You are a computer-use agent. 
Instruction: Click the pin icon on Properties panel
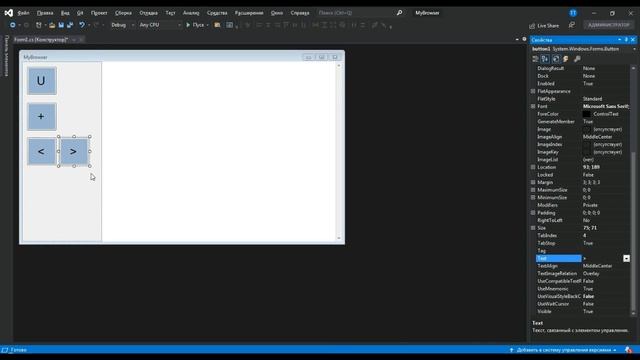coord(626,40)
